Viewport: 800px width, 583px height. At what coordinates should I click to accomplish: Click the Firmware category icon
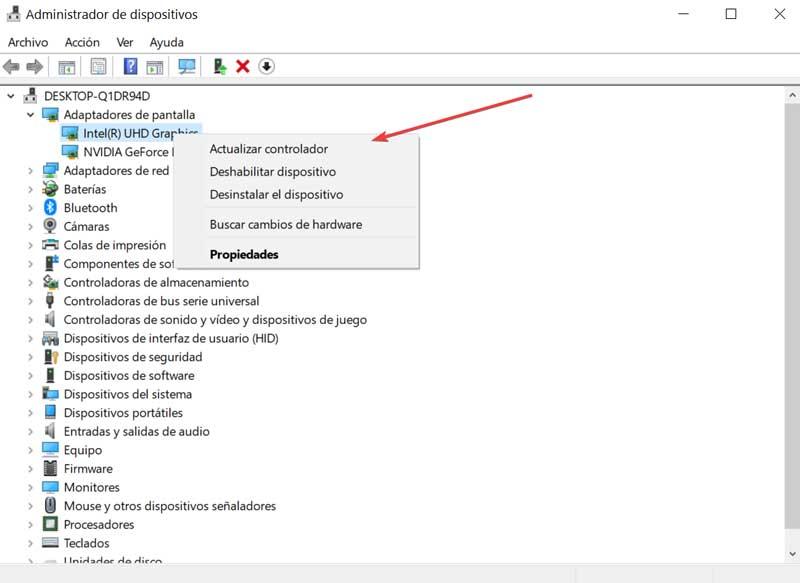(x=50, y=468)
